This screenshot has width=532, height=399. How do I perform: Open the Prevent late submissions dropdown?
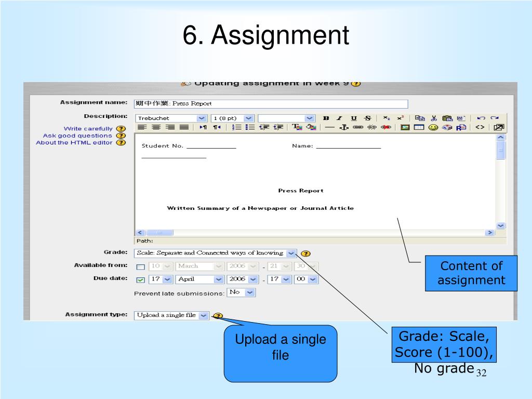241,292
